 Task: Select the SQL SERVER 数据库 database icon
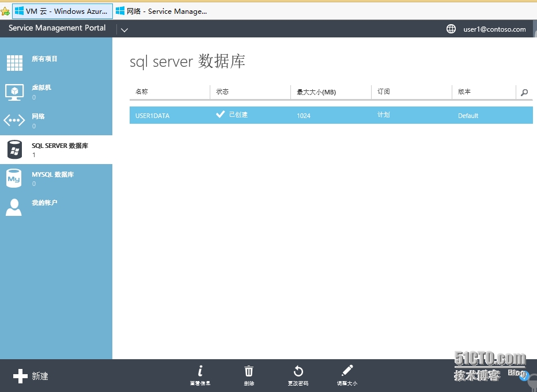[14, 150]
